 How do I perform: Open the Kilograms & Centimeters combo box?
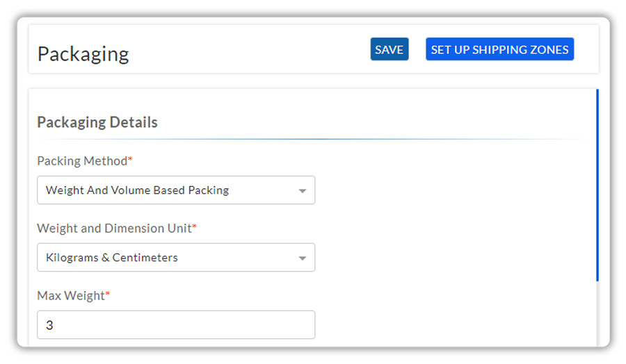tap(176, 258)
